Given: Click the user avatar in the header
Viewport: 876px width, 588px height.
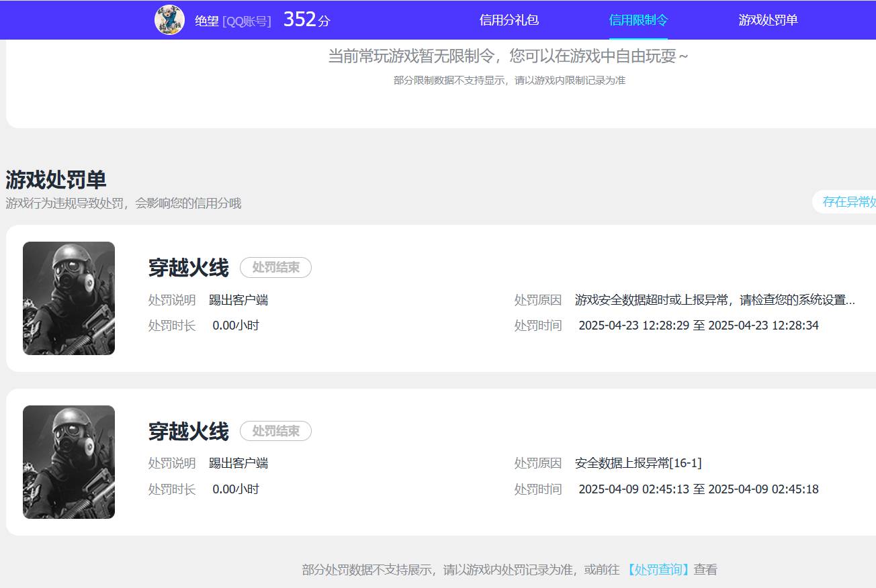Looking at the screenshot, I should (x=169, y=20).
